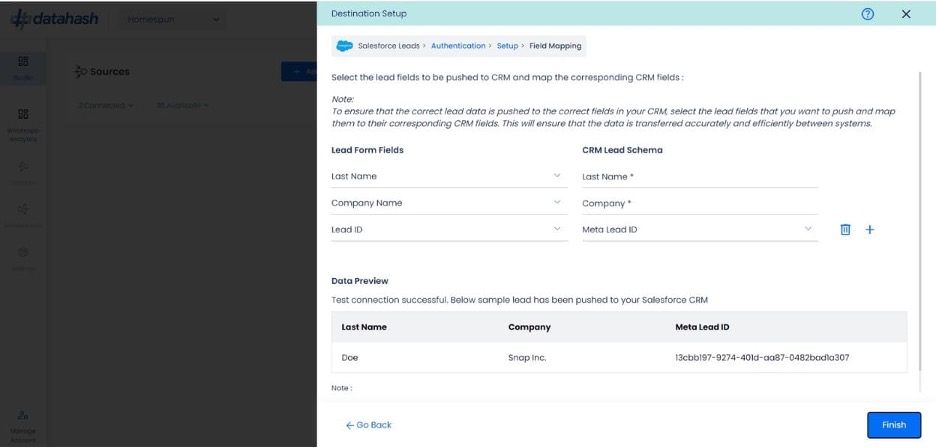Go to Setup breadcrumb step
This screenshot has width=936, height=448.
pyautogui.click(x=507, y=46)
